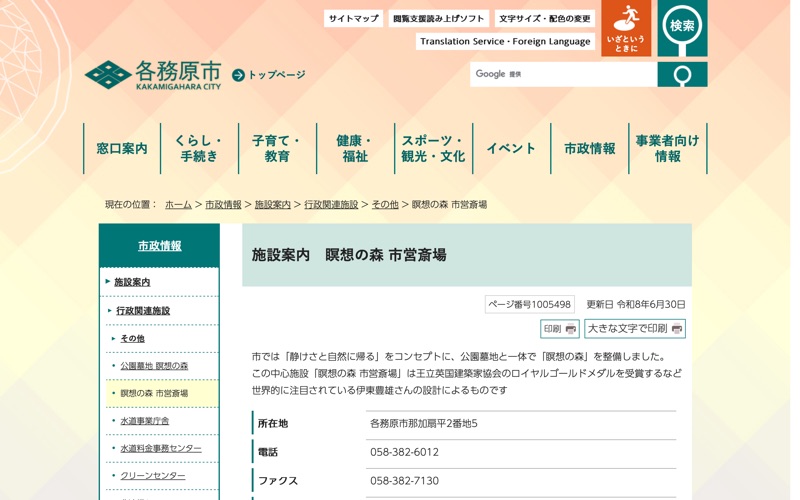The image size is (800, 500).
Task: Open 文字サイズ・配色の変更 settings
Action: tap(544, 18)
